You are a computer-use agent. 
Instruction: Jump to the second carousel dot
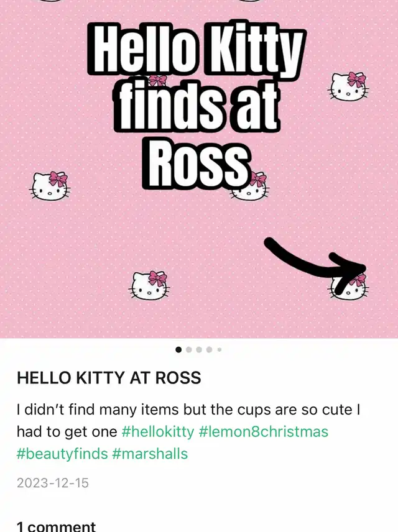tap(189, 349)
